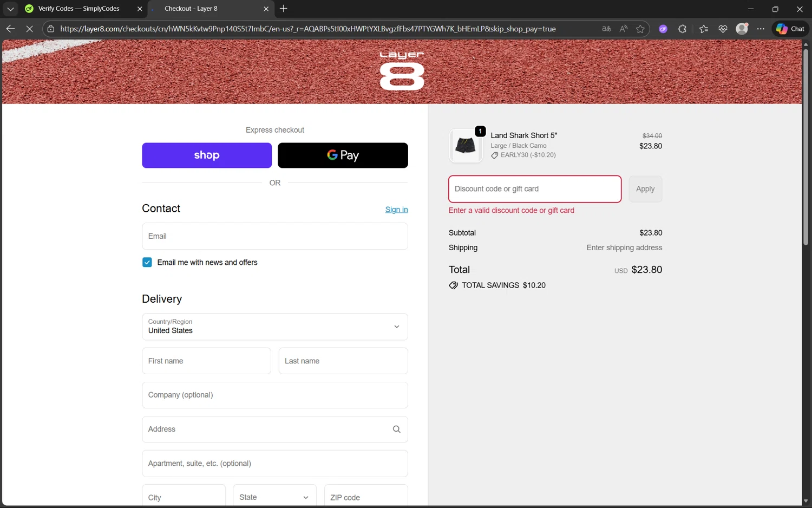
Task: Add this page to favorites
Action: pyautogui.click(x=640, y=29)
